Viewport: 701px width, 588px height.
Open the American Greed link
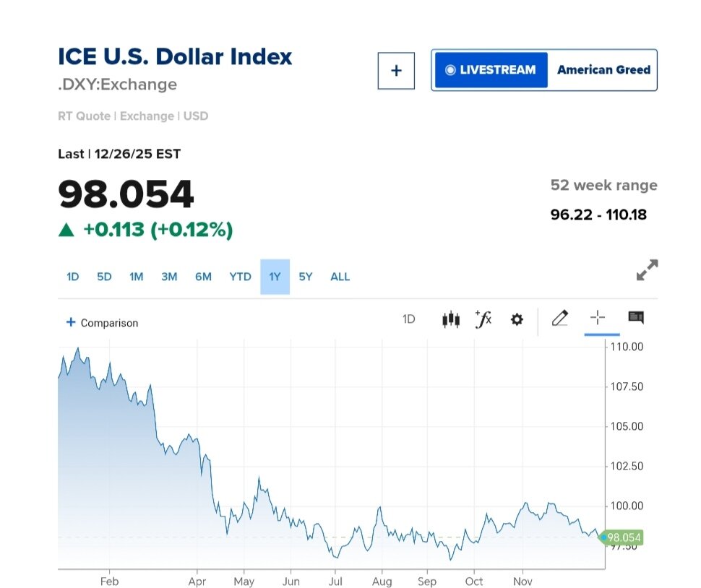pyautogui.click(x=603, y=70)
